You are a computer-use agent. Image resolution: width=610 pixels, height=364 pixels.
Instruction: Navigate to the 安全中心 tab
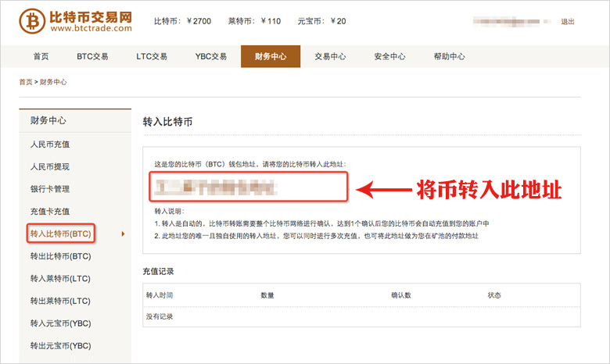pos(389,56)
